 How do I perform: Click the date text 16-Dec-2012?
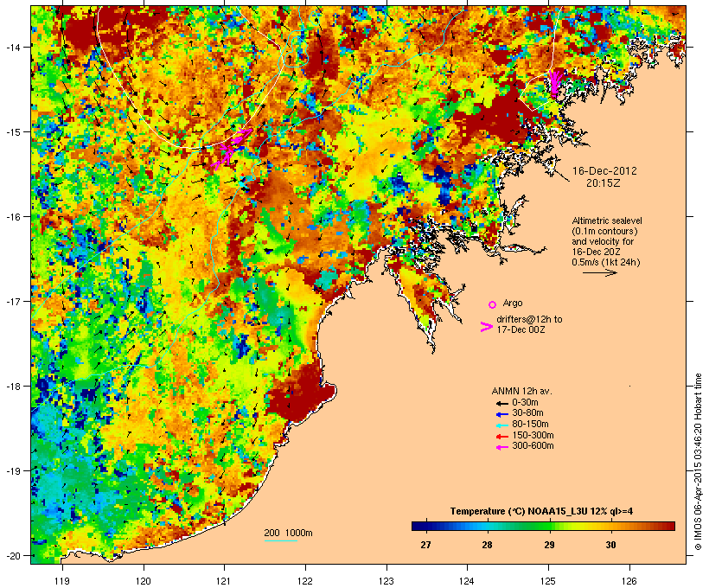[604, 171]
